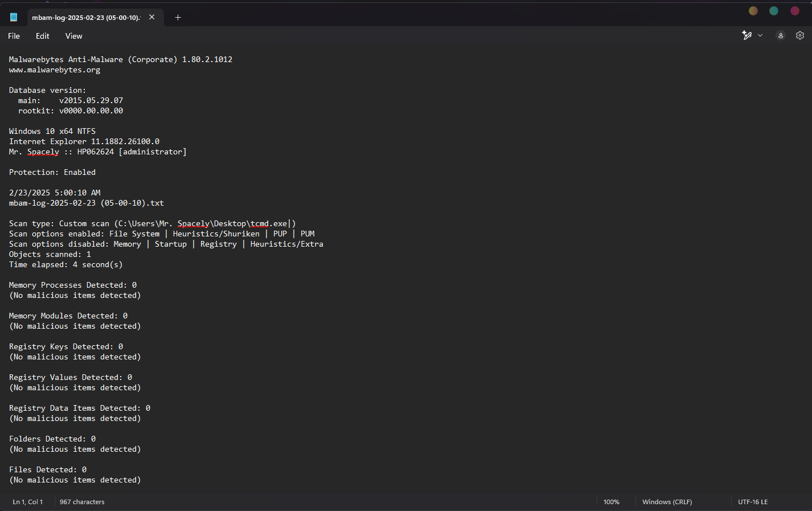Viewport: 812px width, 511px height.
Task: Click the 'Scan options disabled' line
Action: coord(166,244)
